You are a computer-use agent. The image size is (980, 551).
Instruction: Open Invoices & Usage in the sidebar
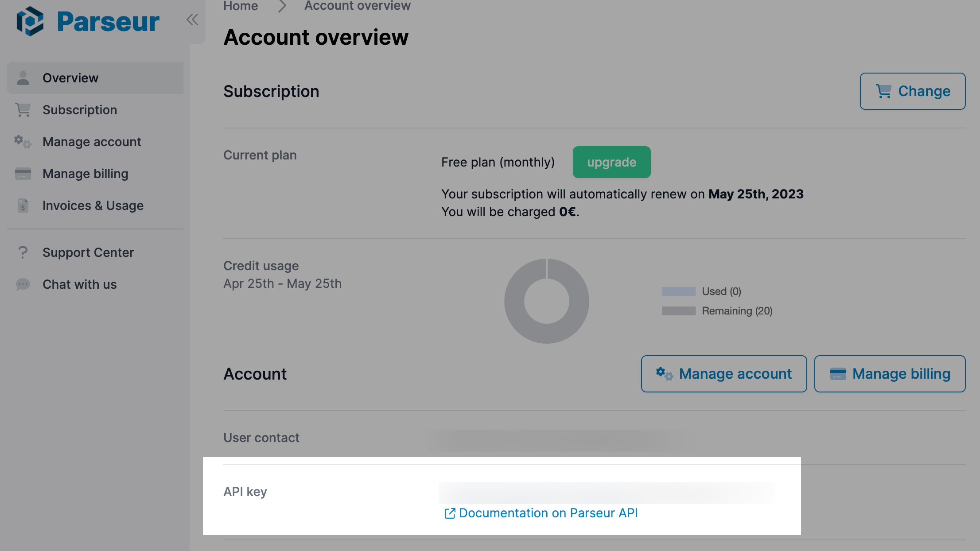[x=95, y=206]
